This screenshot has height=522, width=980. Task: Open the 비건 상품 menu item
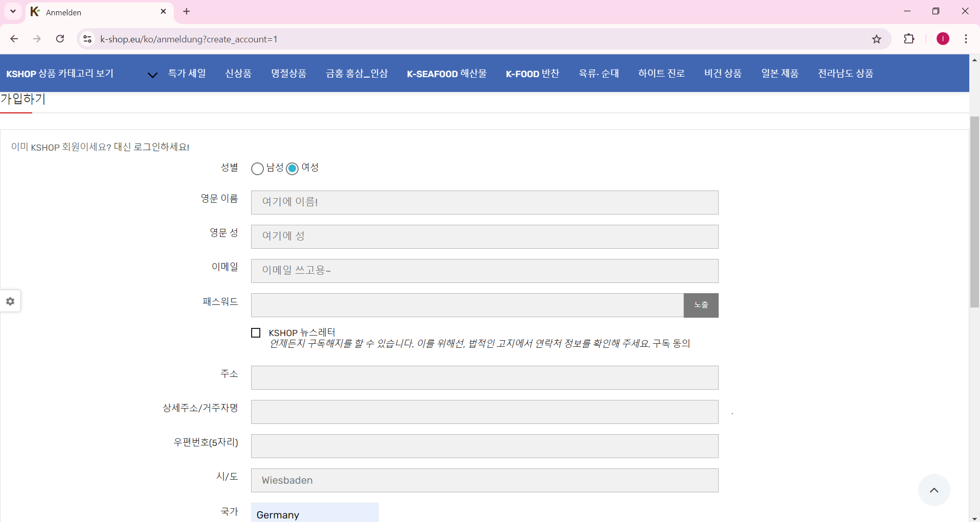pos(723,74)
